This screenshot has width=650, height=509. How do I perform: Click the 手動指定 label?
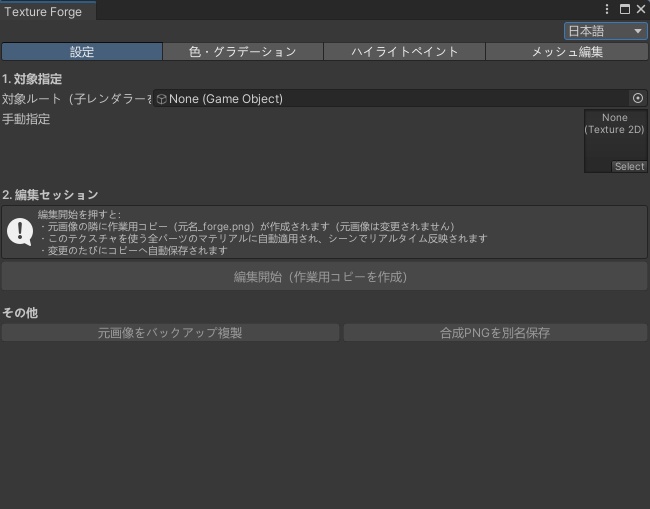click(26, 119)
